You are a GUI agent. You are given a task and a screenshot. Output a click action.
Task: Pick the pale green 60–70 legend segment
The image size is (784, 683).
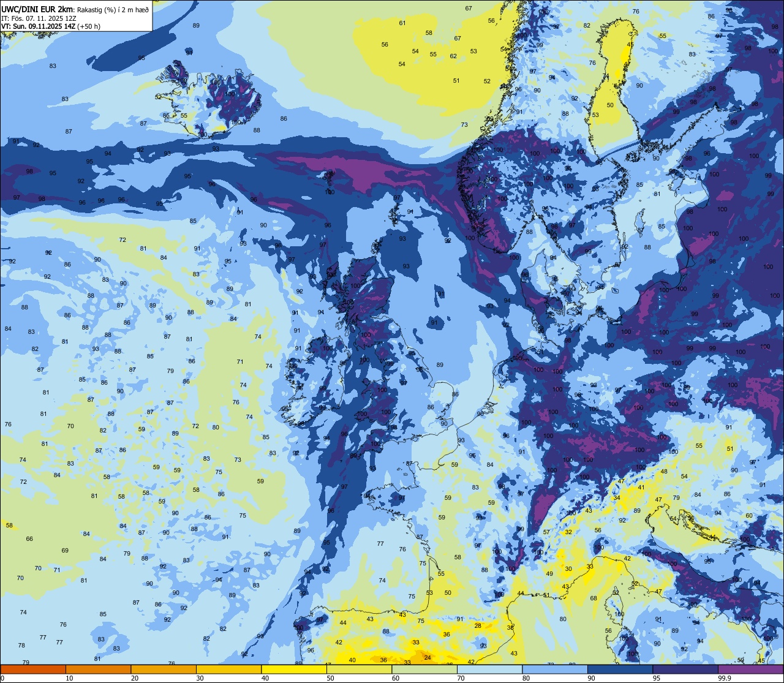pos(424,669)
